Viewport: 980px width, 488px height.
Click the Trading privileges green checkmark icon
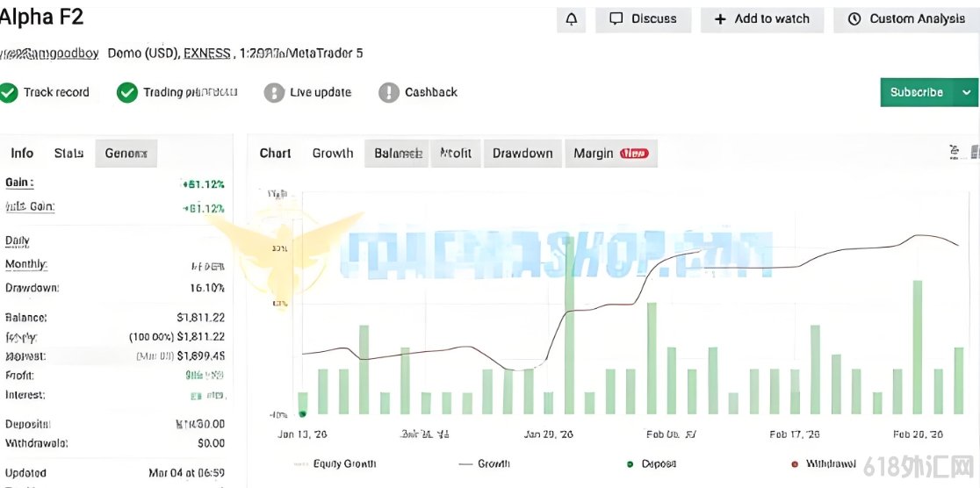[x=126, y=92]
